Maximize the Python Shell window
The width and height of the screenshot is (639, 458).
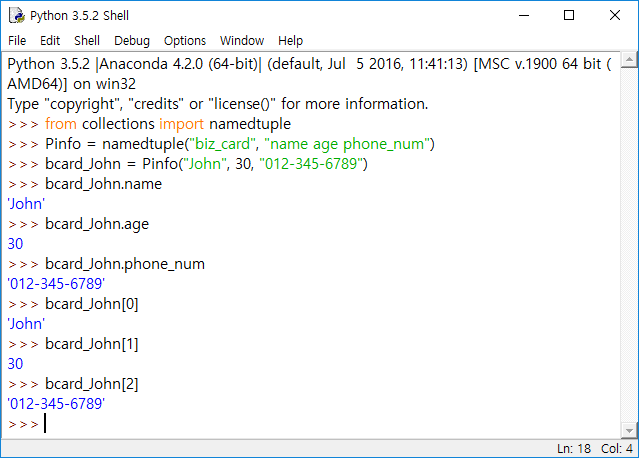click(569, 15)
